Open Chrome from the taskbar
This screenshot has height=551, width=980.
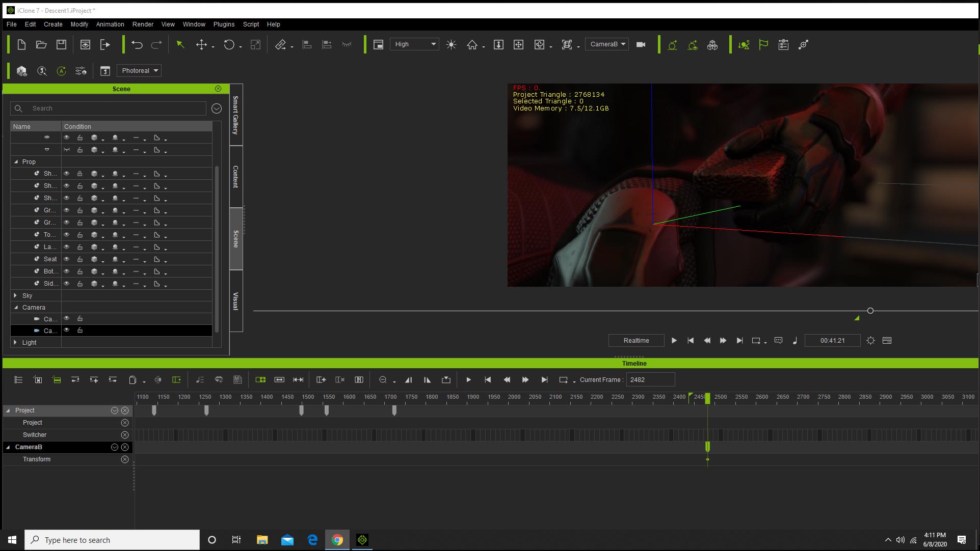point(337,540)
